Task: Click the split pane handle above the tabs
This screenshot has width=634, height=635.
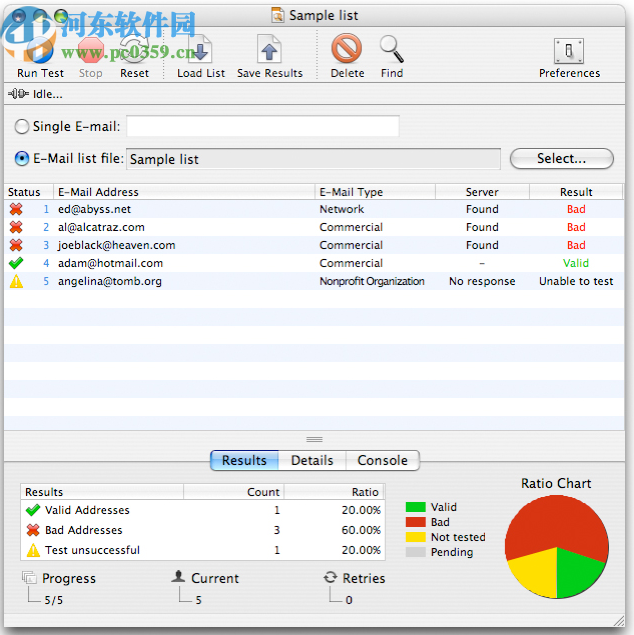Action: click(x=314, y=439)
